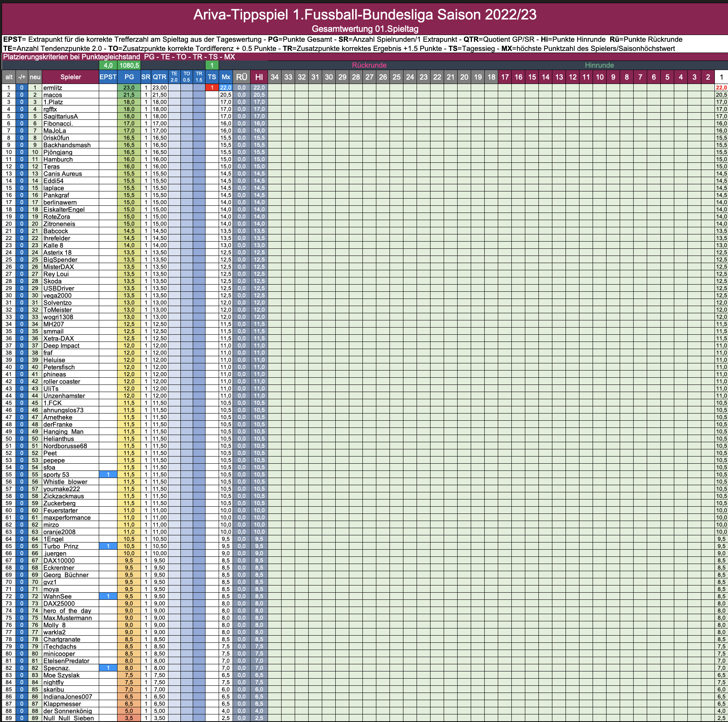Screen dimensions: 728x722
Task: Click the blue EPST cell for WahnSee
Action: pyautogui.click(x=108, y=596)
